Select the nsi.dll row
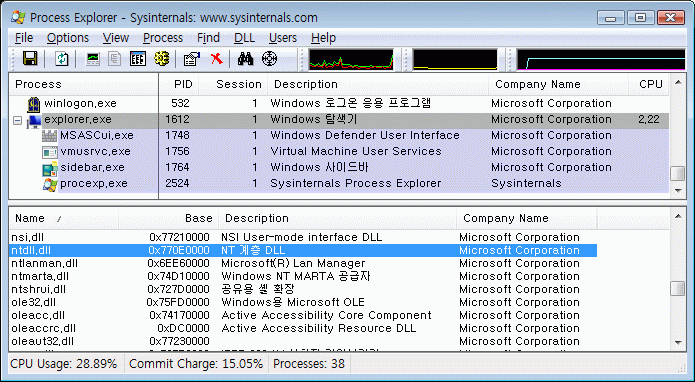This screenshot has height=382, width=695. pos(303,237)
